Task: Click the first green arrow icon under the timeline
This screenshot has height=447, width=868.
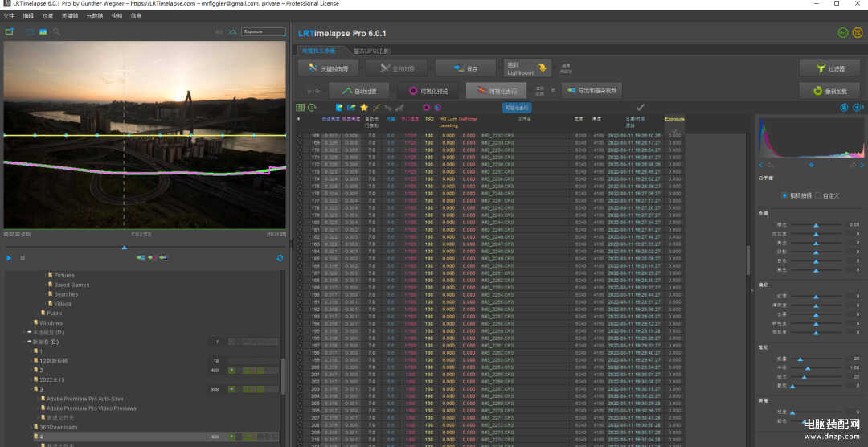Action: pos(141,257)
